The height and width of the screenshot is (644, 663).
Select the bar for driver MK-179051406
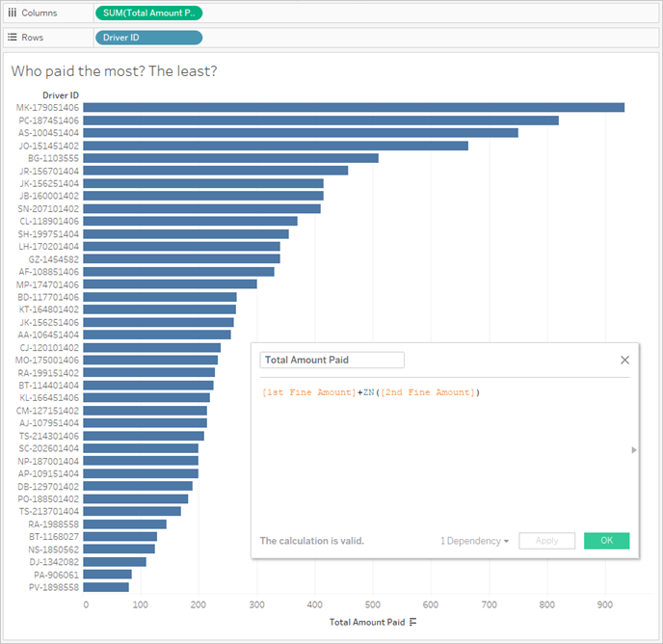click(x=354, y=108)
